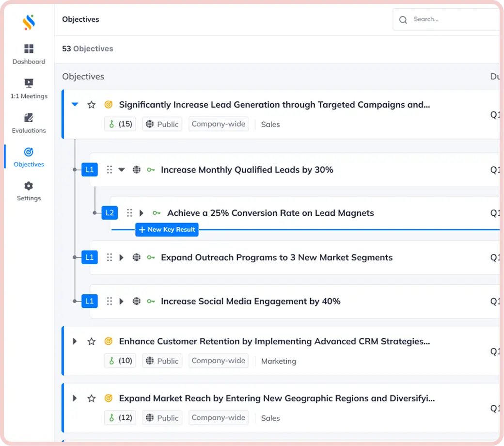Screen dimensions: 504x446
Task: Open the Dashboard section
Action: point(29,54)
